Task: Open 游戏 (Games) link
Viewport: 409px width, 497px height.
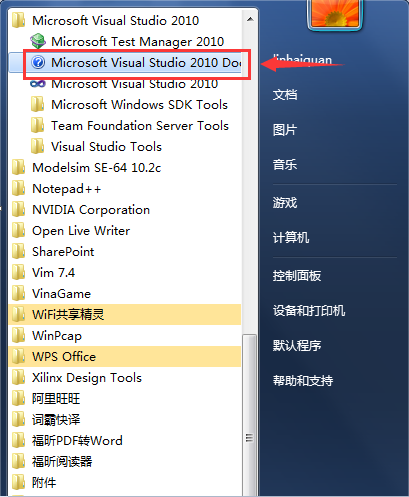Action: (x=285, y=202)
